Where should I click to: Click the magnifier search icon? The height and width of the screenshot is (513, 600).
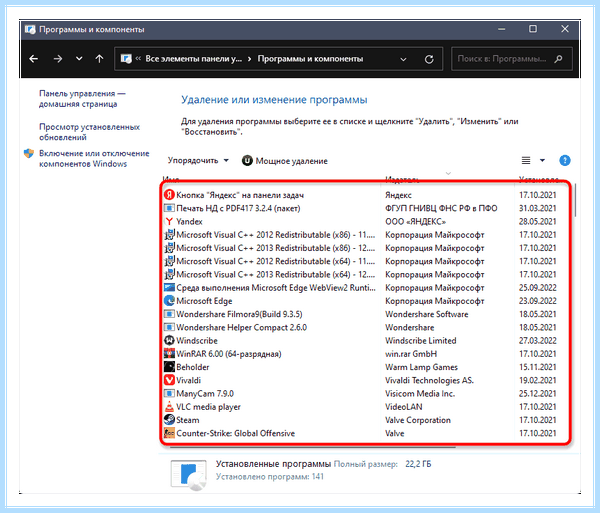pos(559,59)
